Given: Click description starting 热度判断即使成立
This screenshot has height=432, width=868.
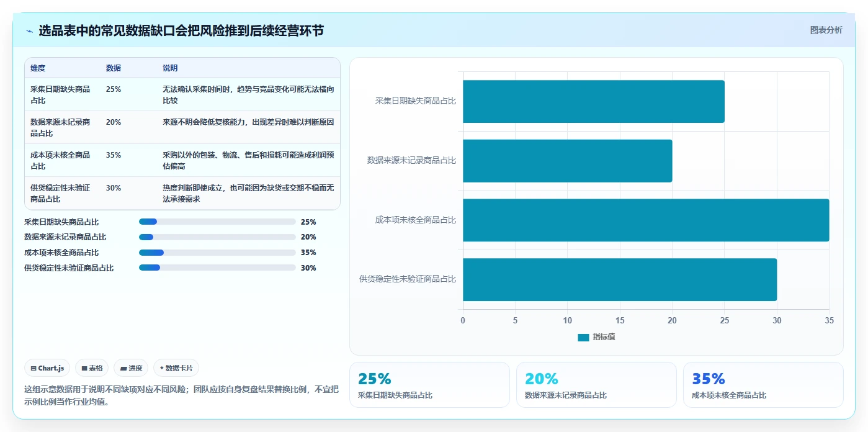Looking at the screenshot, I should click(x=248, y=193).
